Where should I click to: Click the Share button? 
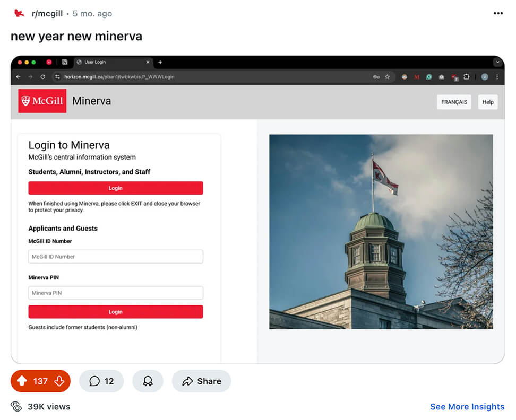201,381
